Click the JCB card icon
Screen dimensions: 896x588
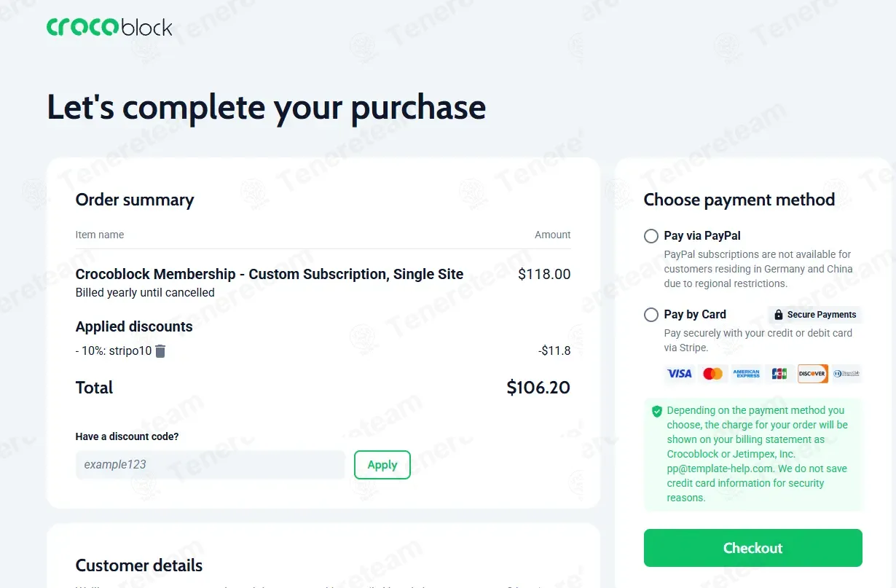[779, 374]
